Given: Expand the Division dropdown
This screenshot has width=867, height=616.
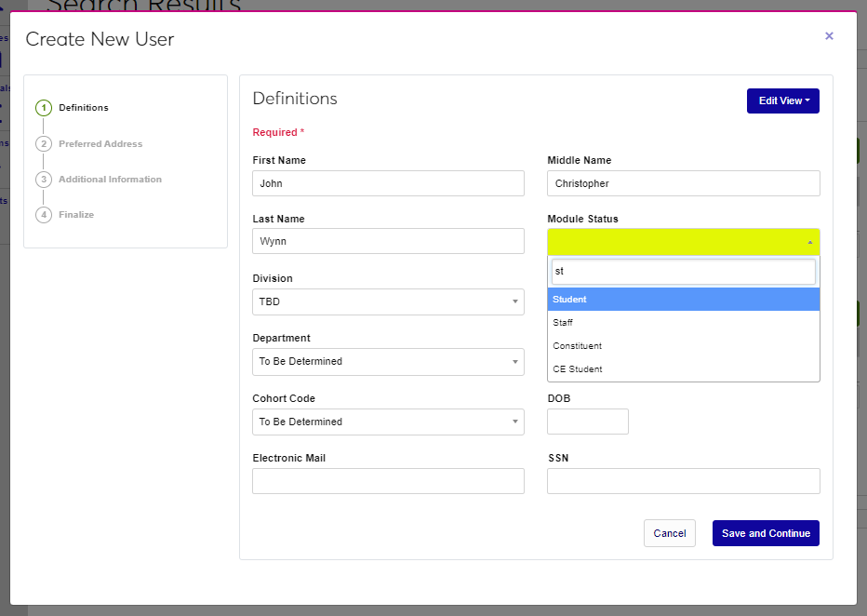Looking at the screenshot, I should tap(388, 301).
